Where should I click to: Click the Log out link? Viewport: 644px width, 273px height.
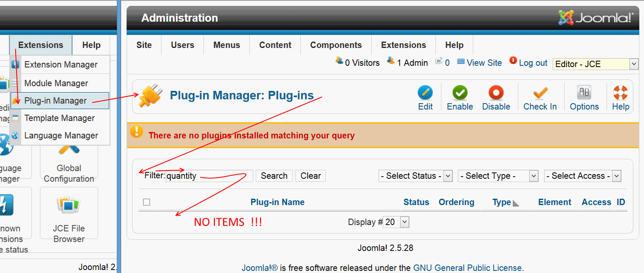[x=533, y=63]
